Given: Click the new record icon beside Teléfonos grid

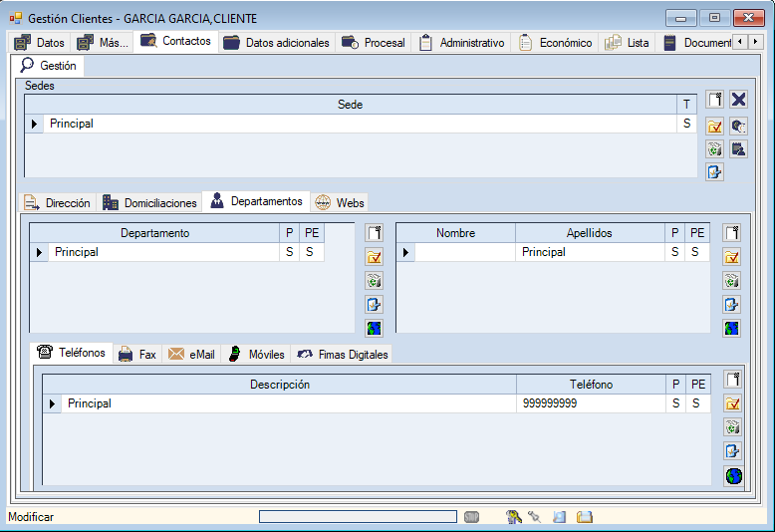Looking at the screenshot, I should pos(733,380).
